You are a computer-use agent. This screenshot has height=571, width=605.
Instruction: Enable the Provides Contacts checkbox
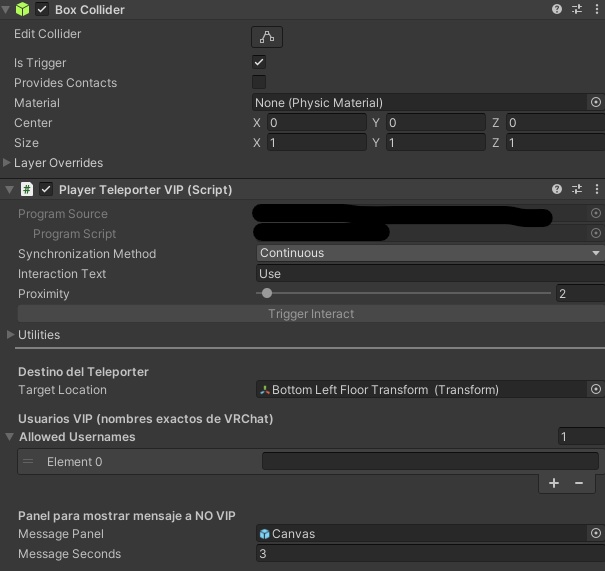pyautogui.click(x=259, y=82)
